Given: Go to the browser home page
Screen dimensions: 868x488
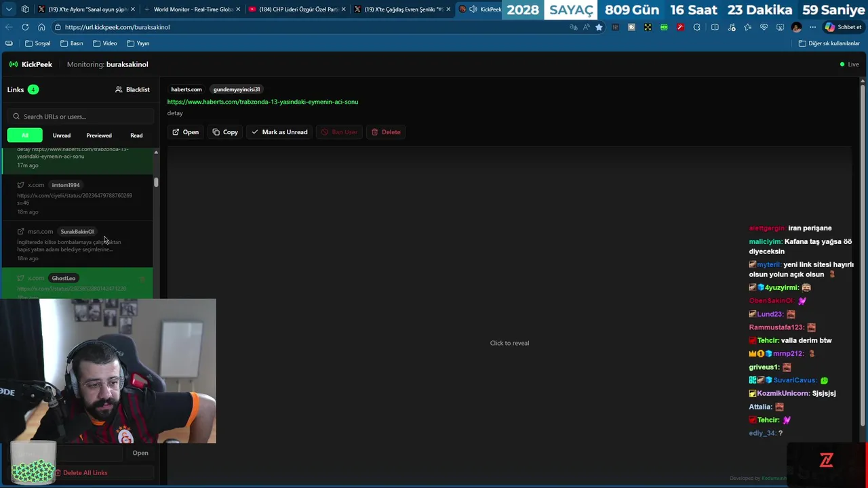Looking at the screenshot, I should point(41,27).
